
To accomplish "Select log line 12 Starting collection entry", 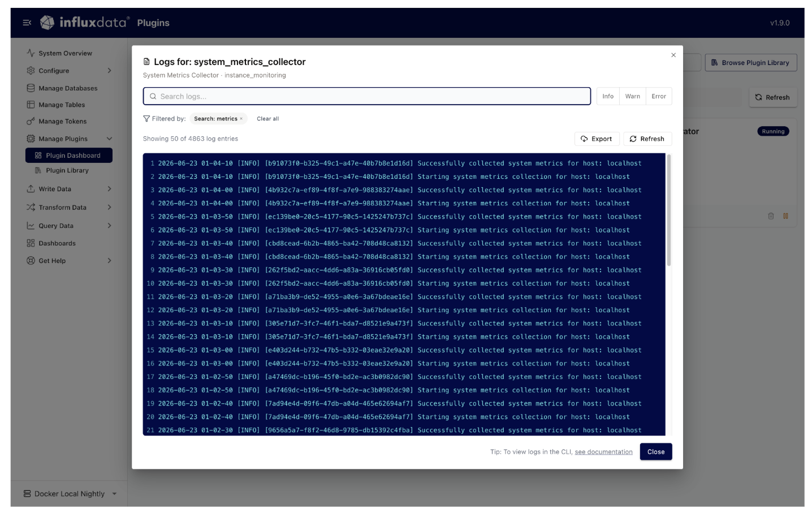I will coord(404,310).
